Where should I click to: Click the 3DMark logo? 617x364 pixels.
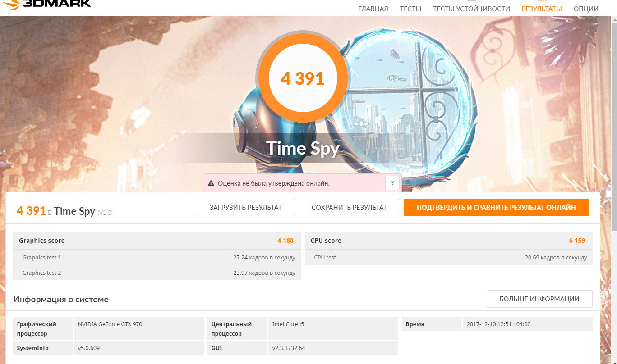(46, 4)
